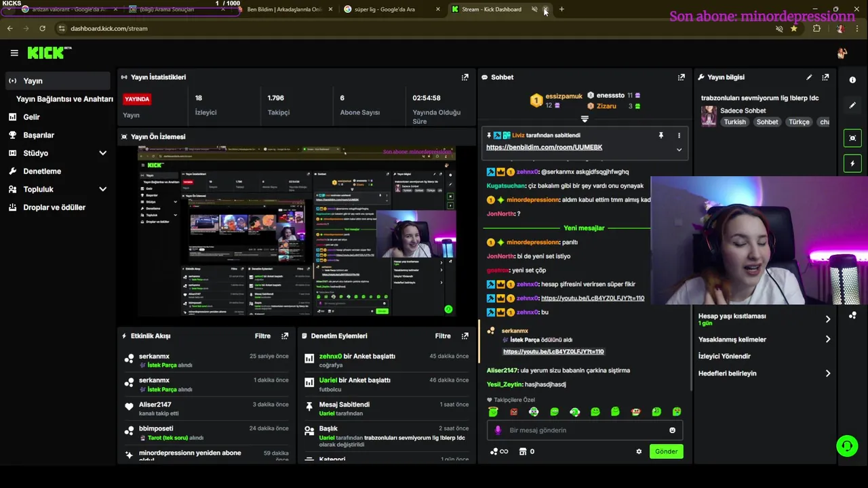Click bbimposeti Tarot activity entry
868x488 pixels.
pos(206,433)
